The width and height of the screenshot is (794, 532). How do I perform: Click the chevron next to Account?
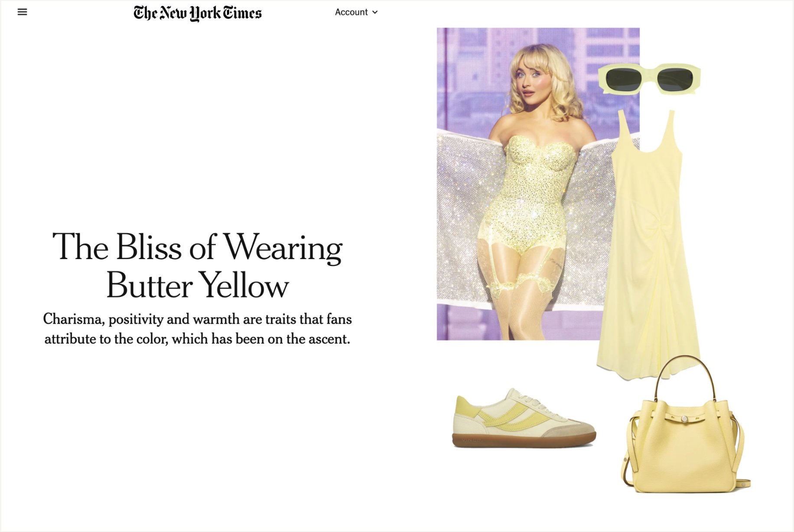(375, 13)
